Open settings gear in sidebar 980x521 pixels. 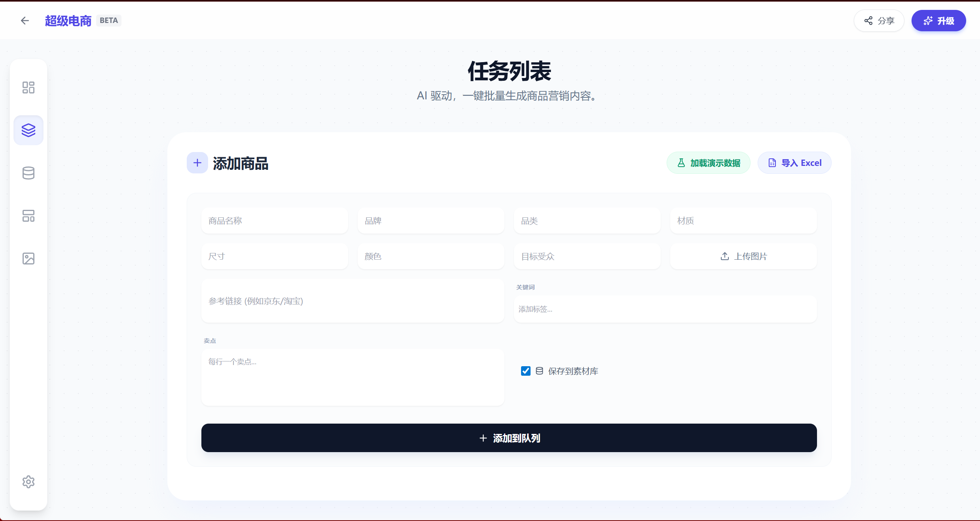click(28, 482)
